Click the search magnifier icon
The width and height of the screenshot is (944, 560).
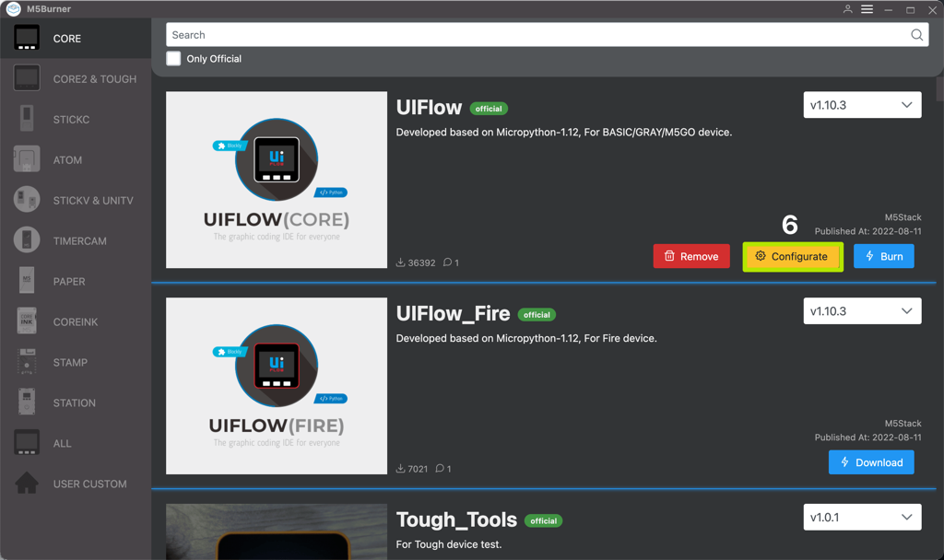pyautogui.click(x=917, y=35)
